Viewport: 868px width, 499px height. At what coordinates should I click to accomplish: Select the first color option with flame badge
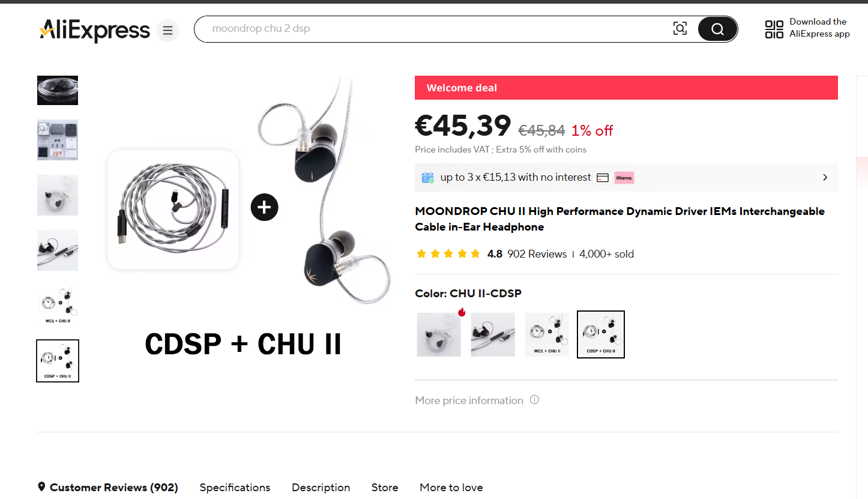pos(439,334)
